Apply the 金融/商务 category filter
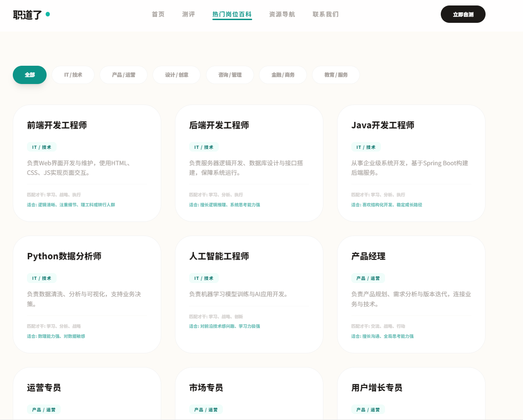Image resolution: width=523 pixels, height=420 pixels. tap(283, 75)
